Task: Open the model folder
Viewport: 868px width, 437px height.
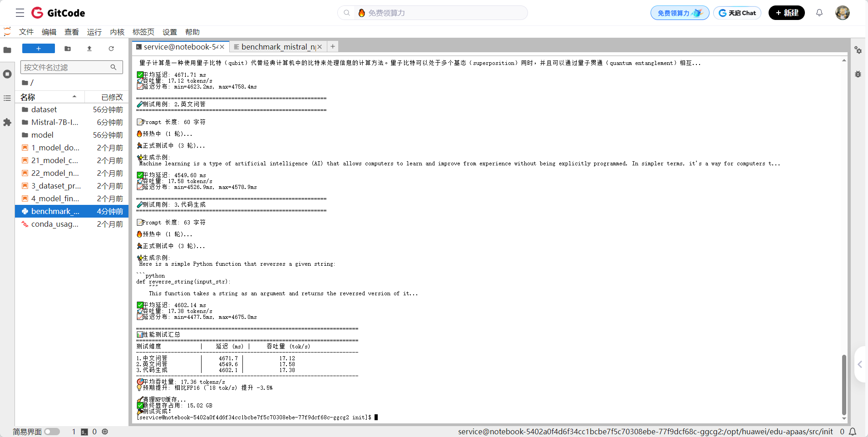Action: point(72,135)
